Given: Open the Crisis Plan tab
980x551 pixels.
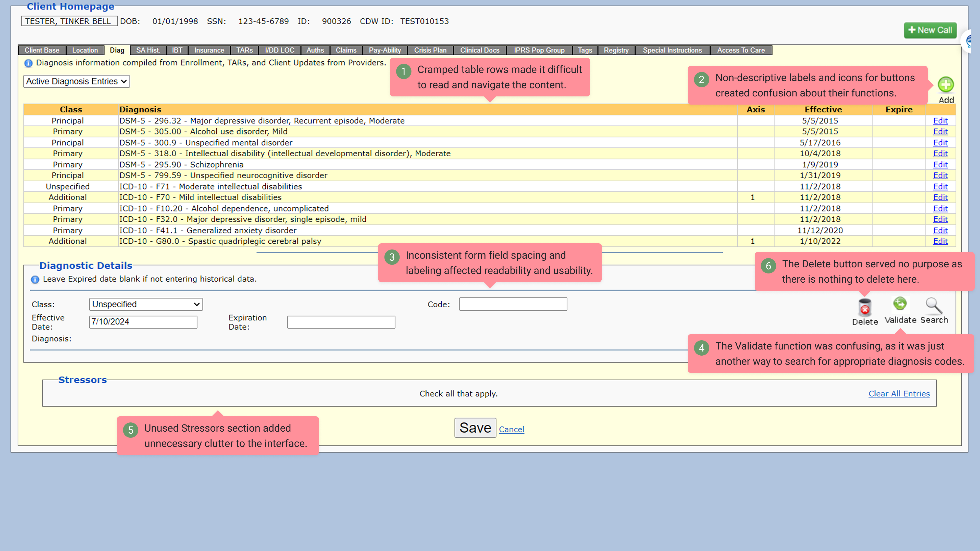Looking at the screenshot, I should click(430, 50).
